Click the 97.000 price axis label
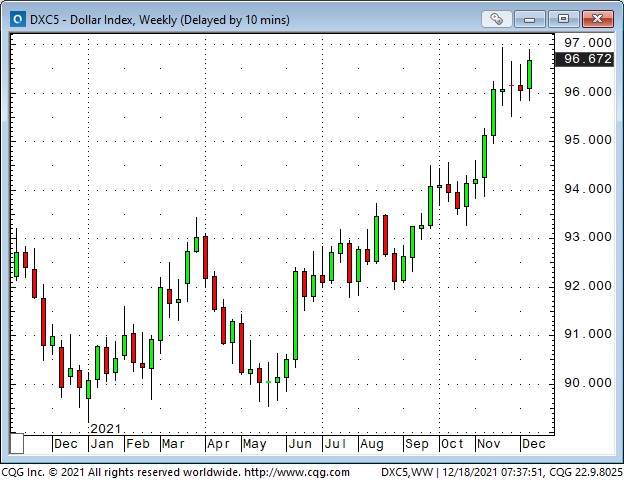624x480 pixels. (588, 43)
